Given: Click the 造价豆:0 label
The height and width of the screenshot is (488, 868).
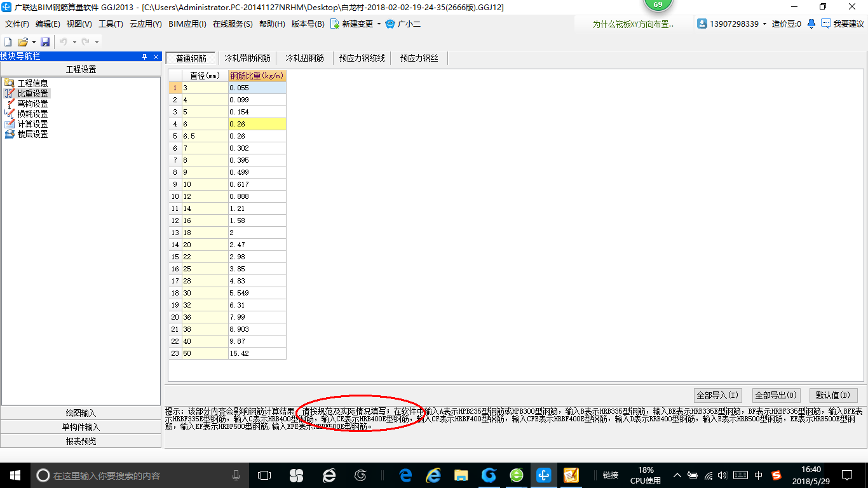Looking at the screenshot, I should click(x=787, y=24).
